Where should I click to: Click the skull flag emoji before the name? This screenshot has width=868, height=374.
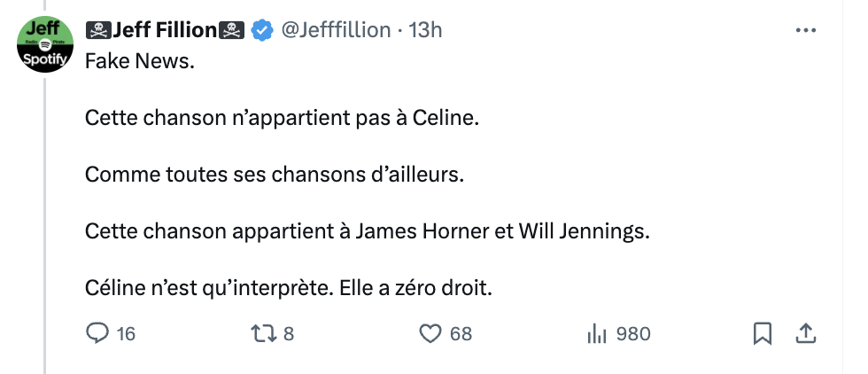click(x=98, y=30)
